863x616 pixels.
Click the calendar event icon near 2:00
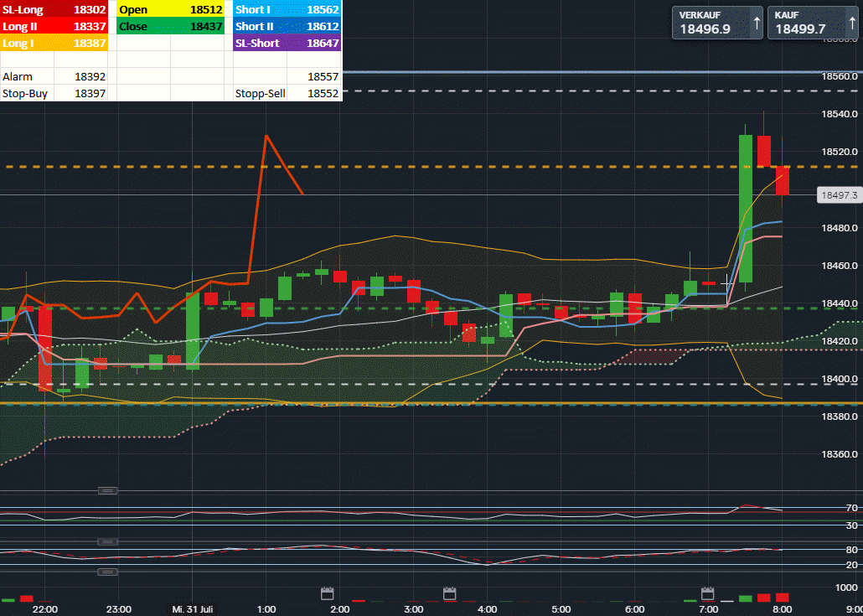pyautogui.click(x=328, y=593)
